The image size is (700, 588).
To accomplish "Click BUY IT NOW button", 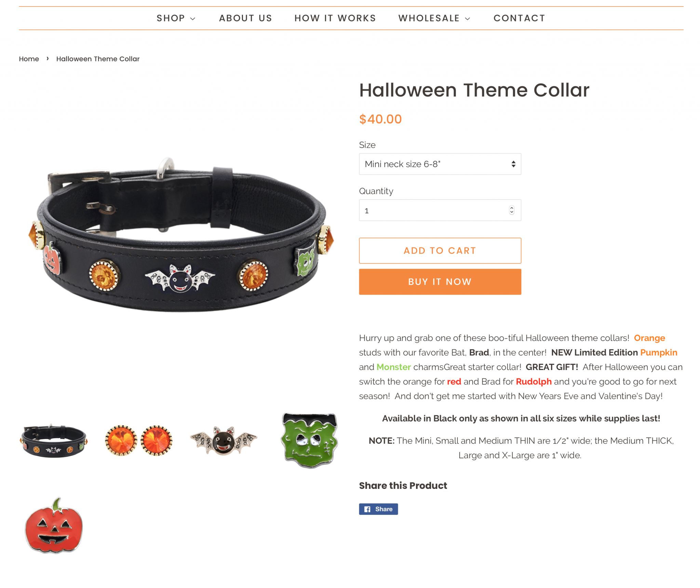I will click(440, 282).
